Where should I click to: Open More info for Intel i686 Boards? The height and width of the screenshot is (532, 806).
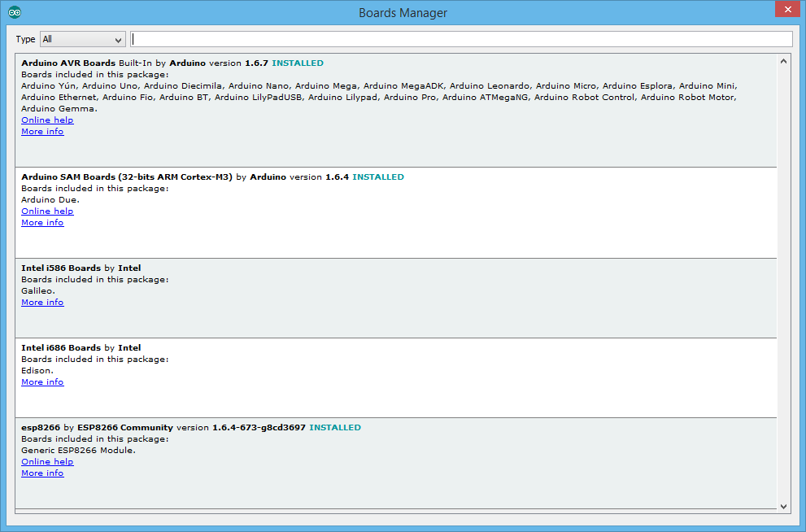tap(42, 382)
